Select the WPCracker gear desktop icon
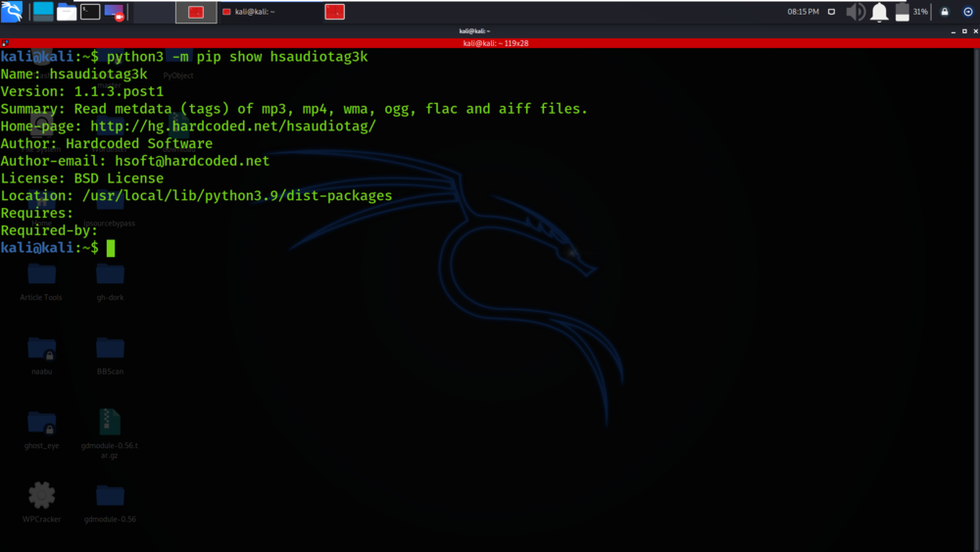980x552 pixels. coord(42,503)
